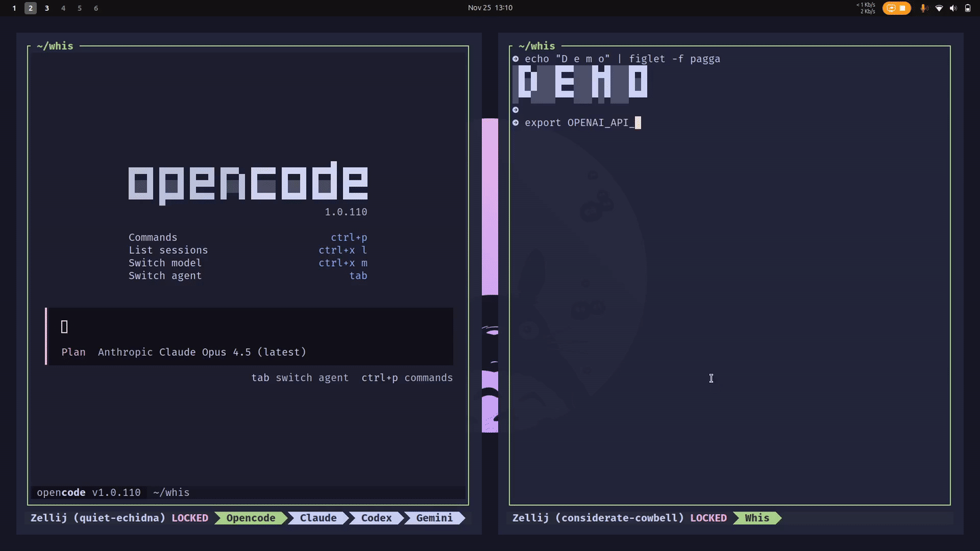Stop screen recording via orange stop icon
The width and height of the screenshot is (980, 551).
pos(902,8)
